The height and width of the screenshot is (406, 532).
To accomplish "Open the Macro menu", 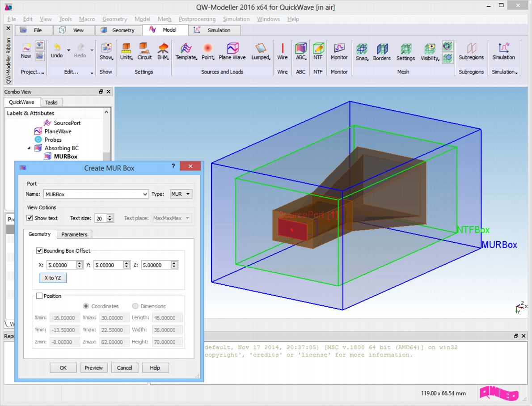I will (x=87, y=19).
